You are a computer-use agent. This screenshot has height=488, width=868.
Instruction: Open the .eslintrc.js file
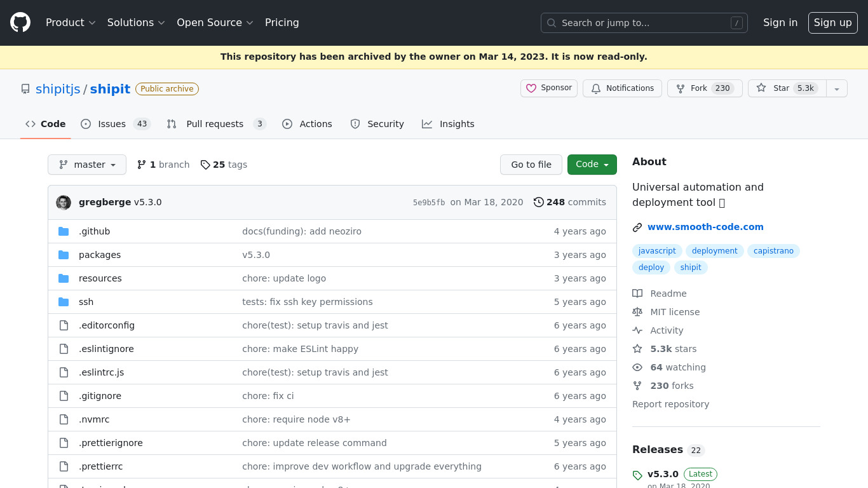tap(101, 372)
